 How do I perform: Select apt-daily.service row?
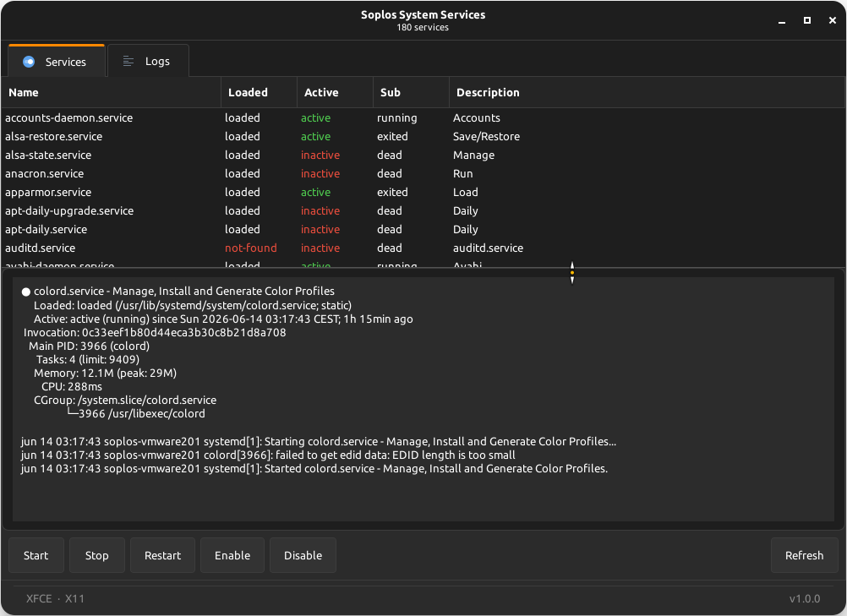(x=423, y=230)
